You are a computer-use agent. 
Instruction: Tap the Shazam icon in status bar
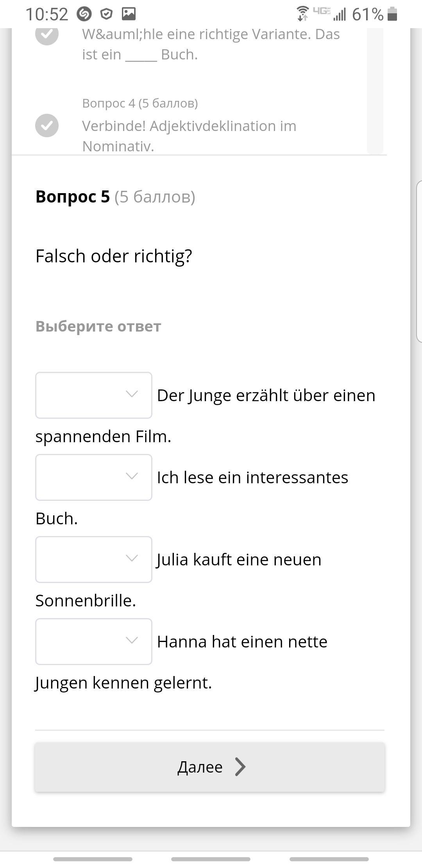click(x=84, y=14)
